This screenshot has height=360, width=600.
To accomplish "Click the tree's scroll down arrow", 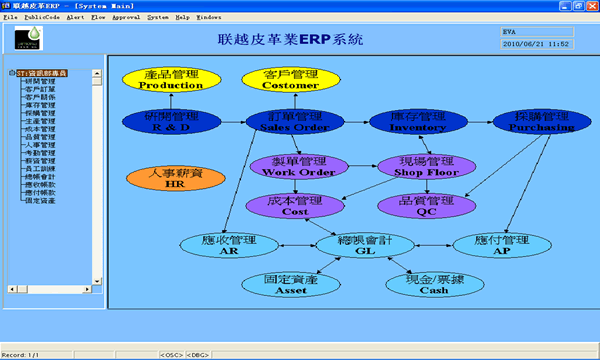I will click(x=97, y=281).
